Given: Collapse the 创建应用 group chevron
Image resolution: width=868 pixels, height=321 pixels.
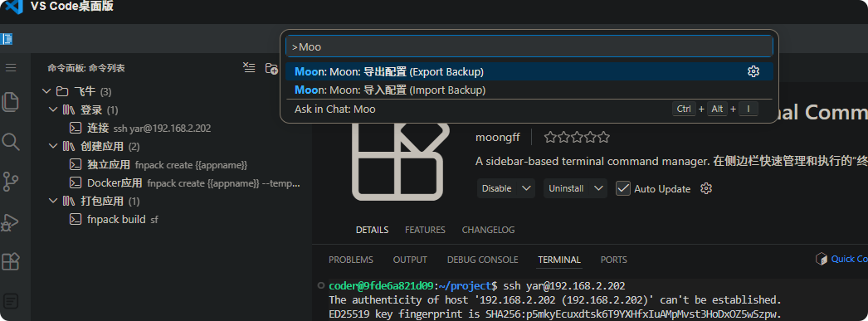Looking at the screenshot, I should (x=53, y=146).
